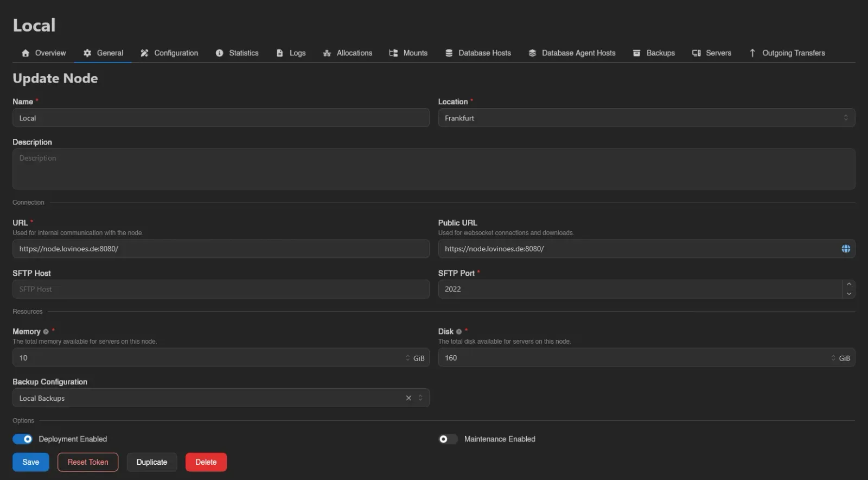868x480 pixels.
Task: Click the Local page title
Action: click(x=34, y=25)
